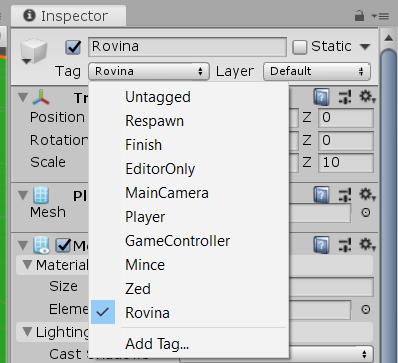Image resolution: width=398 pixels, height=363 pixels.
Task: Click the Scale Z value field
Action: (x=346, y=162)
